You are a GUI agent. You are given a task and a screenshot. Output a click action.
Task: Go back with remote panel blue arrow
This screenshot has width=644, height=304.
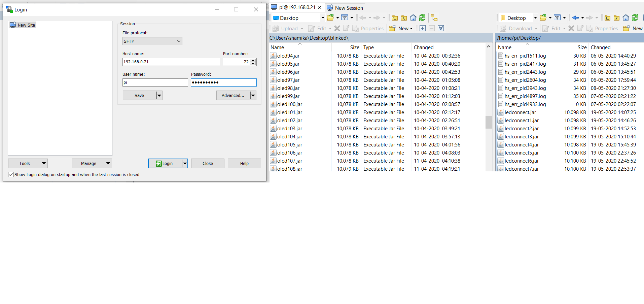click(x=575, y=18)
